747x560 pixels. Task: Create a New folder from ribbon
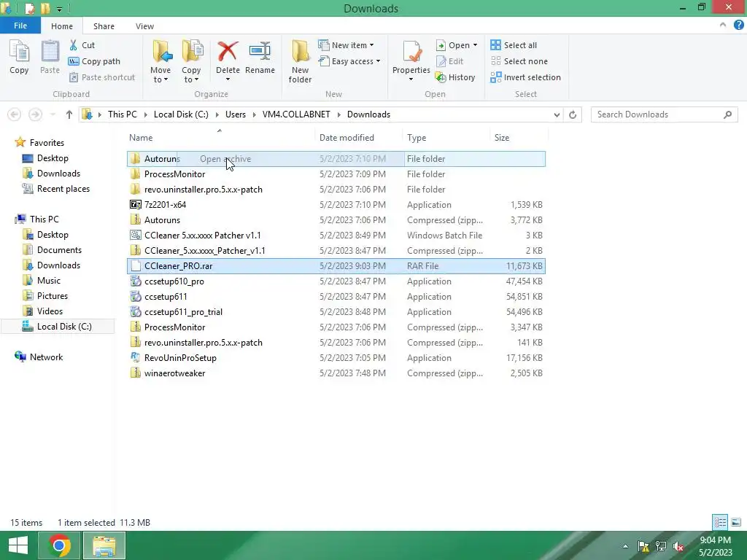[300, 61]
